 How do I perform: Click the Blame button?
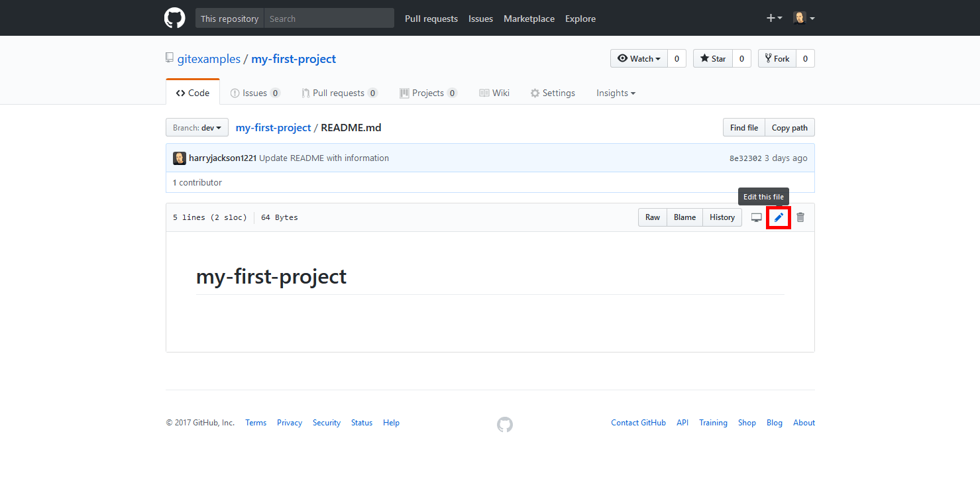point(684,217)
